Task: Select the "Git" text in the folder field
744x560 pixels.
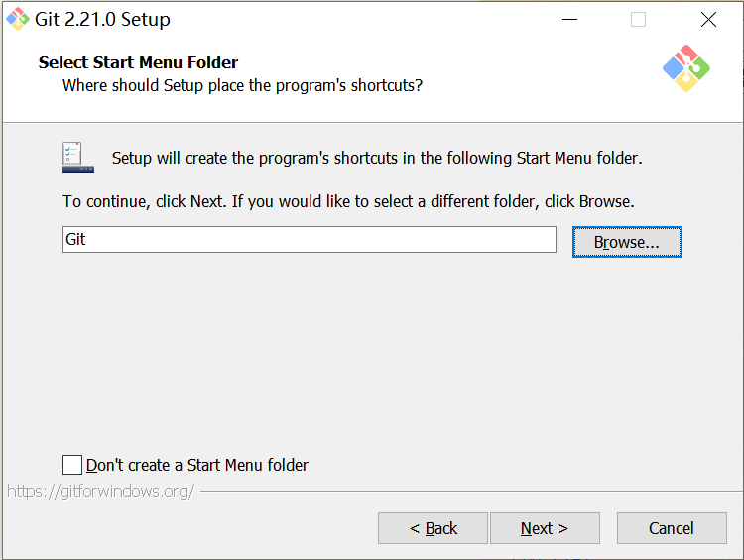Action: (76, 240)
